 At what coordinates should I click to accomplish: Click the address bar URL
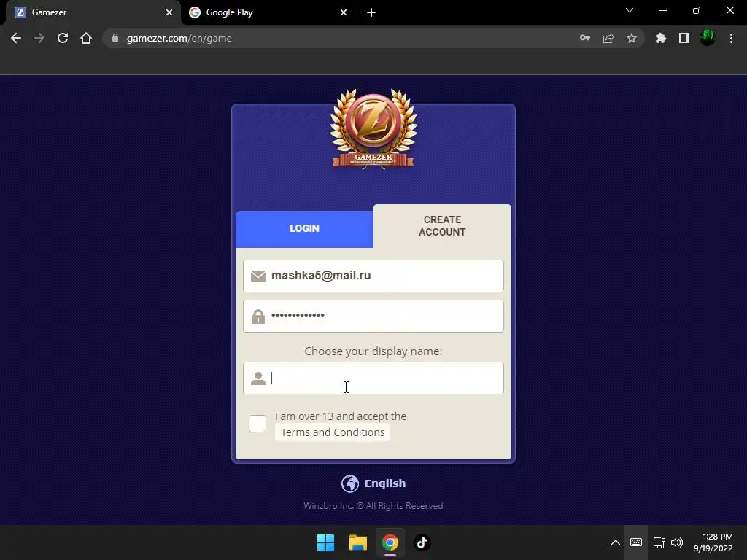(179, 38)
